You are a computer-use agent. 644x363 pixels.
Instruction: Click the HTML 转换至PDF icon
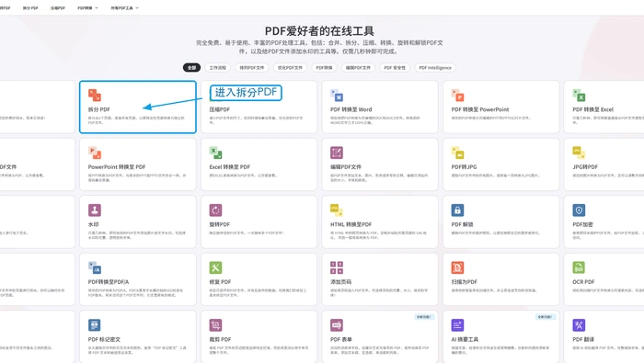pyautogui.click(x=337, y=210)
